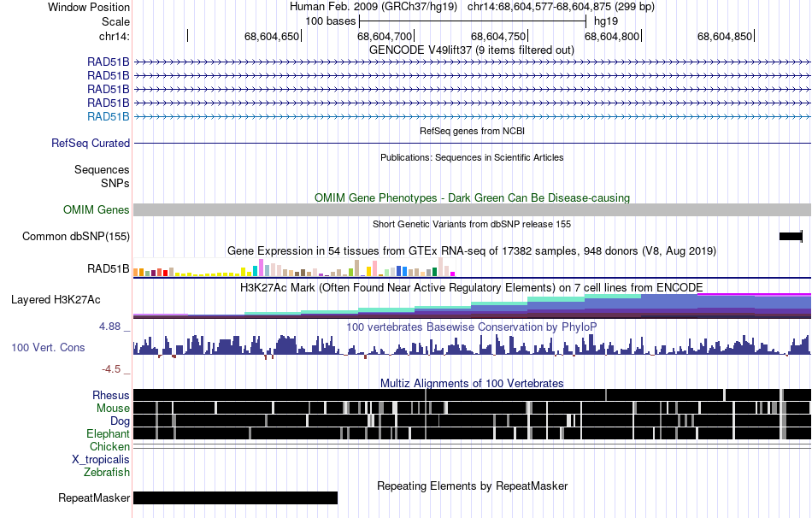The image size is (812, 518).
Task: Click the Scale track label
Action: click(115, 21)
